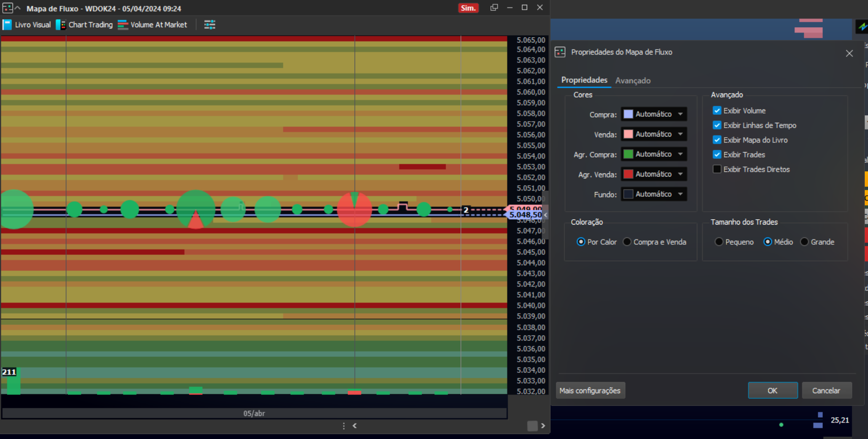Open the Fundo color dropdown
The width and height of the screenshot is (868, 439).
click(x=680, y=194)
